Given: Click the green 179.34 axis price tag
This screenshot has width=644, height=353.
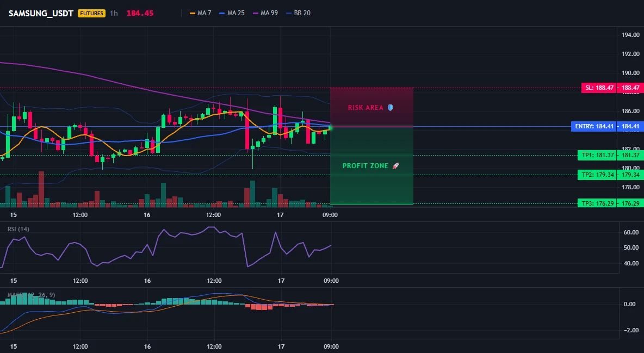Looking at the screenshot, I should 630,175.
